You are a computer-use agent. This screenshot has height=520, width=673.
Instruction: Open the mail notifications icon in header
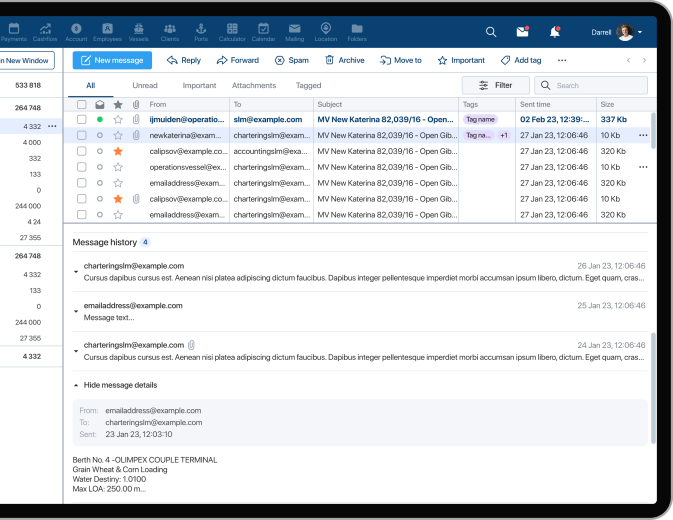point(523,32)
